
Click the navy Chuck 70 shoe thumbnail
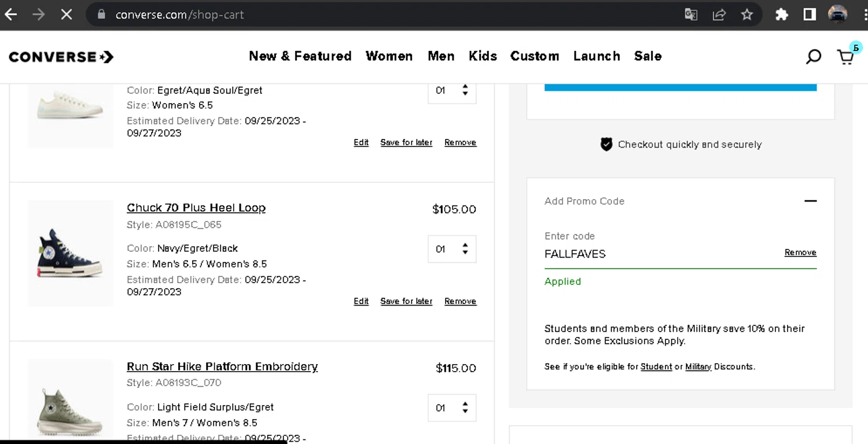[x=71, y=253]
